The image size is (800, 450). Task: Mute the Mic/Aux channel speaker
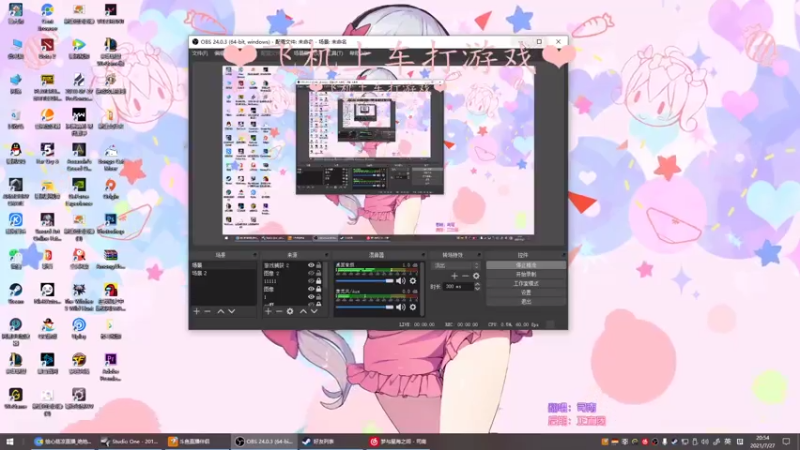(401, 307)
